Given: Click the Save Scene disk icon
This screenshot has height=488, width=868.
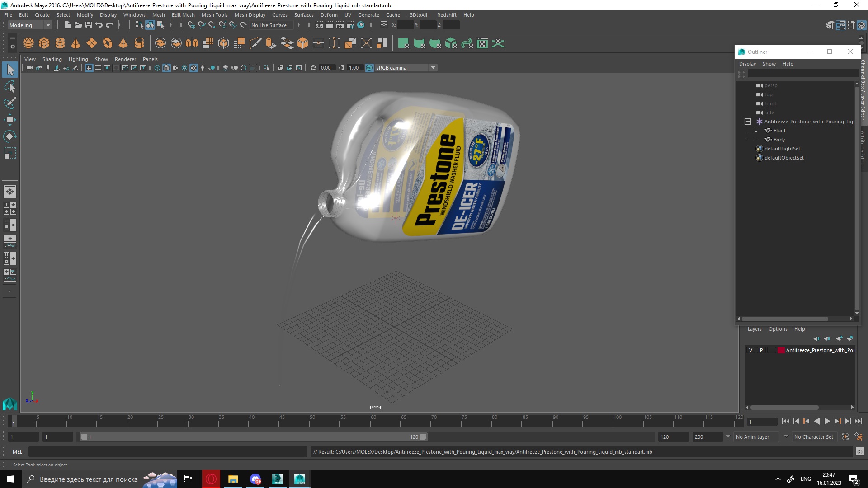Looking at the screenshot, I should pyautogui.click(x=89, y=25).
